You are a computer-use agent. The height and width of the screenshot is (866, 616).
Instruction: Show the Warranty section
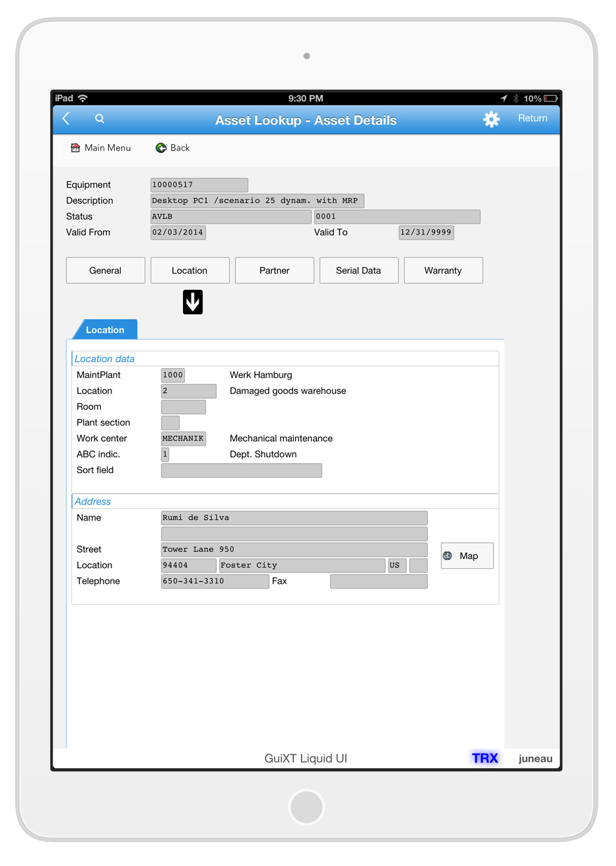pos(443,270)
